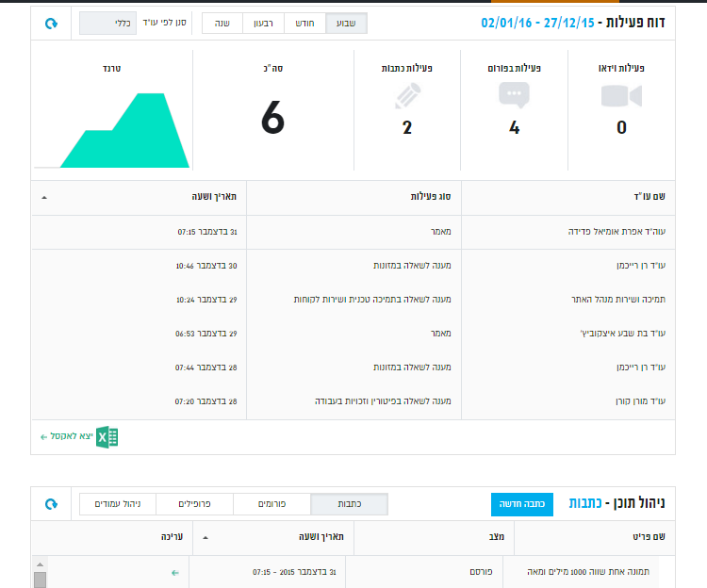Screen dimensions: 707x588
Task: Click the date 28 בדצמבר 07:44 cell
Action: click(206, 367)
